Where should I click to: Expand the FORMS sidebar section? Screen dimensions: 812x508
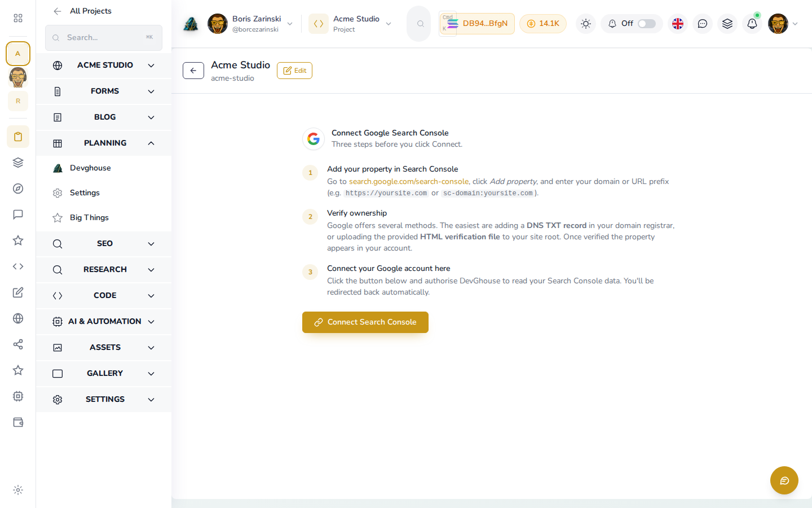[x=104, y=91]
